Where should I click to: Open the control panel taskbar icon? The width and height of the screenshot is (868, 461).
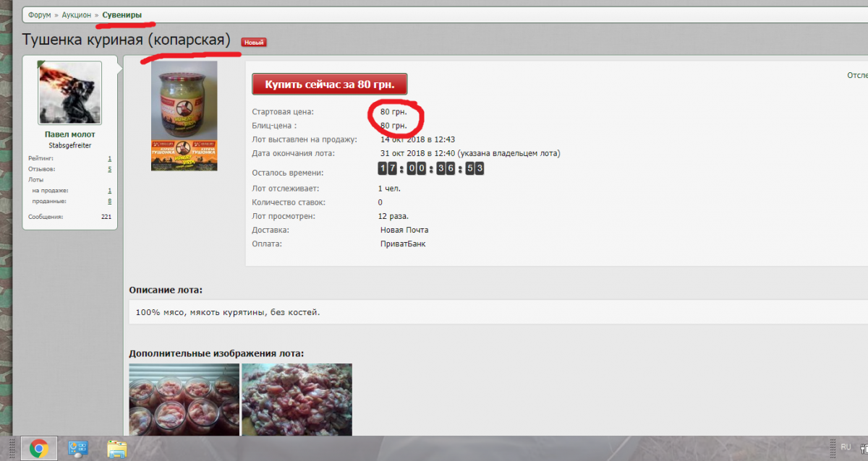coord(77,449)
